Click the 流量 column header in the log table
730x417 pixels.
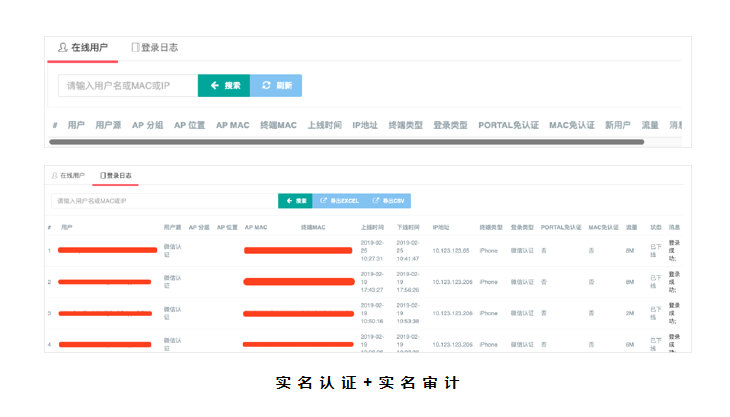point(631,227)
